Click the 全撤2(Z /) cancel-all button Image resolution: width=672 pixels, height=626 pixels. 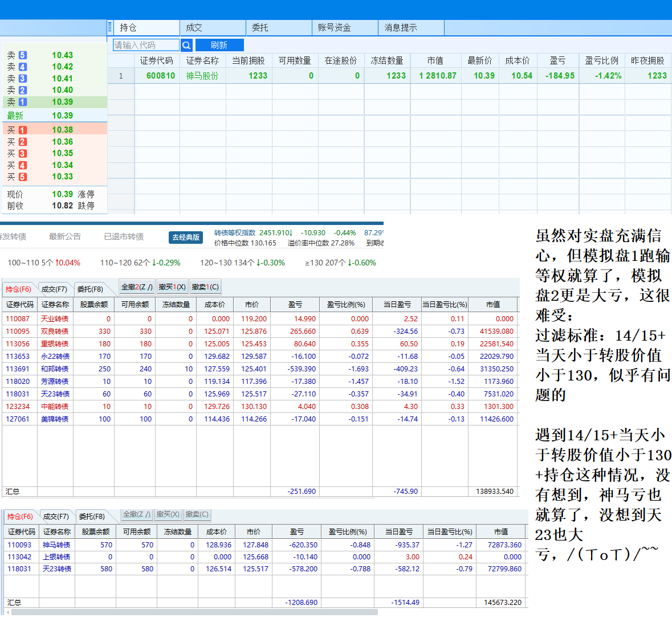(x=137, y=287)
